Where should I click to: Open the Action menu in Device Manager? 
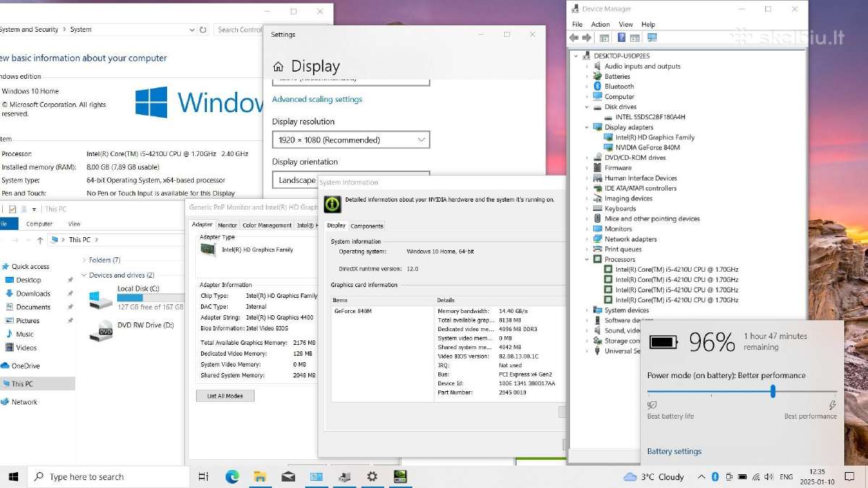coord(600,24)
